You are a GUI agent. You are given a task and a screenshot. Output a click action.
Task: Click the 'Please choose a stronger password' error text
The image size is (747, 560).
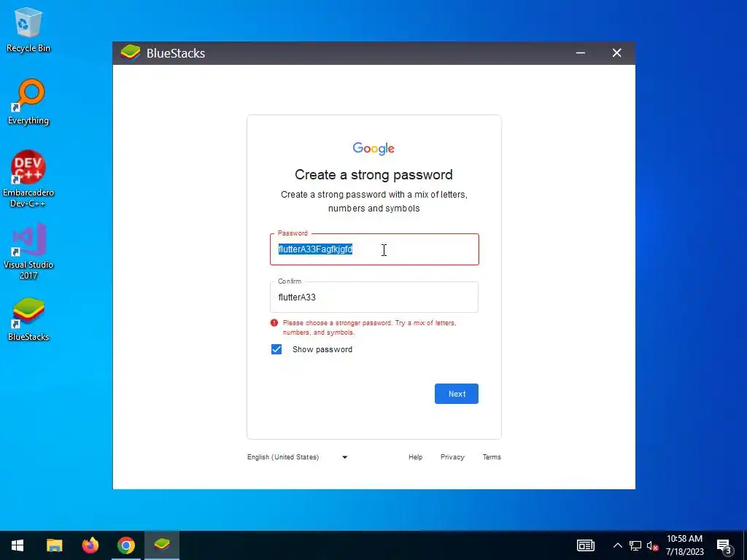(370, 327)
